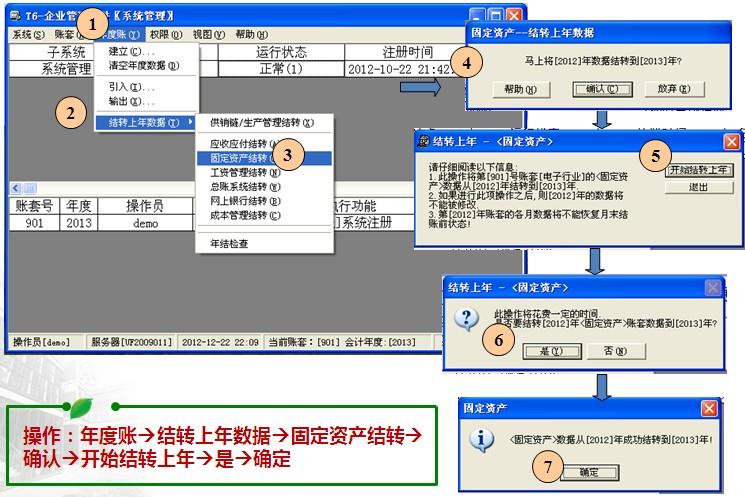Click 是 to confirm the carry-over
Image resolution: width=745 pixels, height=497 pixels.
tap(551, 351)
